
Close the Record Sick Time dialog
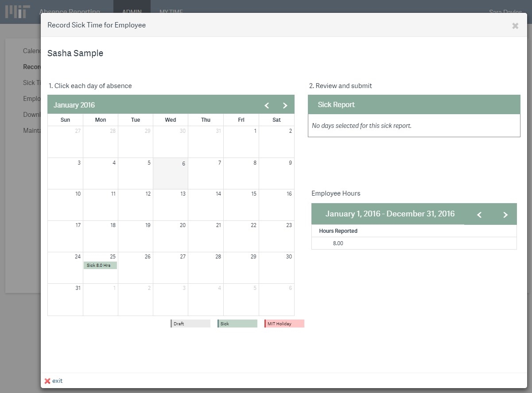point(515,26)
